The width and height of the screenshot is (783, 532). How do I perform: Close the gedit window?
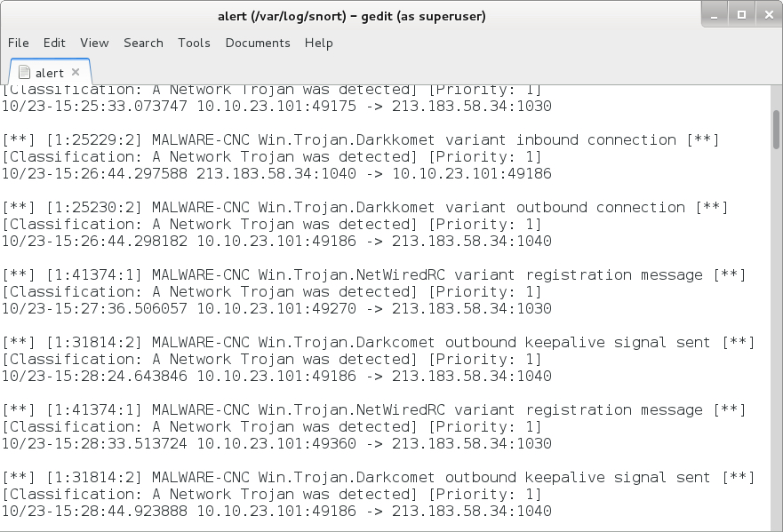[x=769, y=15]
